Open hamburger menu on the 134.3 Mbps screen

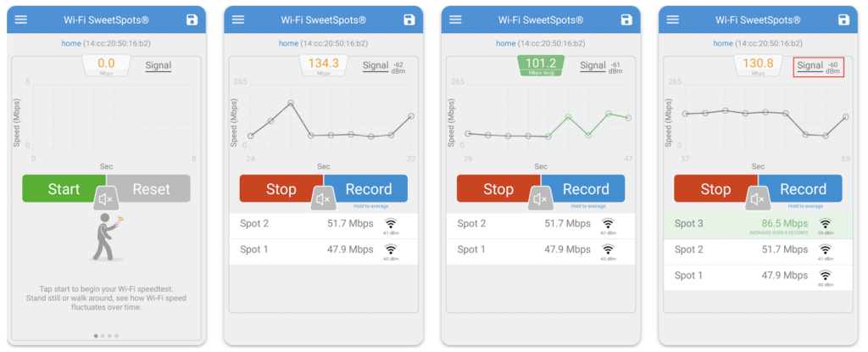click(238, 20)
